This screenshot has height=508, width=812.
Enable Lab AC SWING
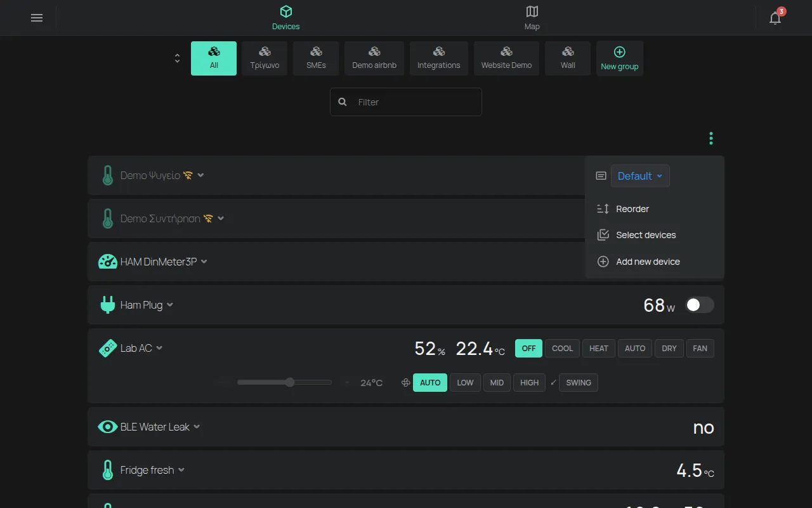click(579, 383)
